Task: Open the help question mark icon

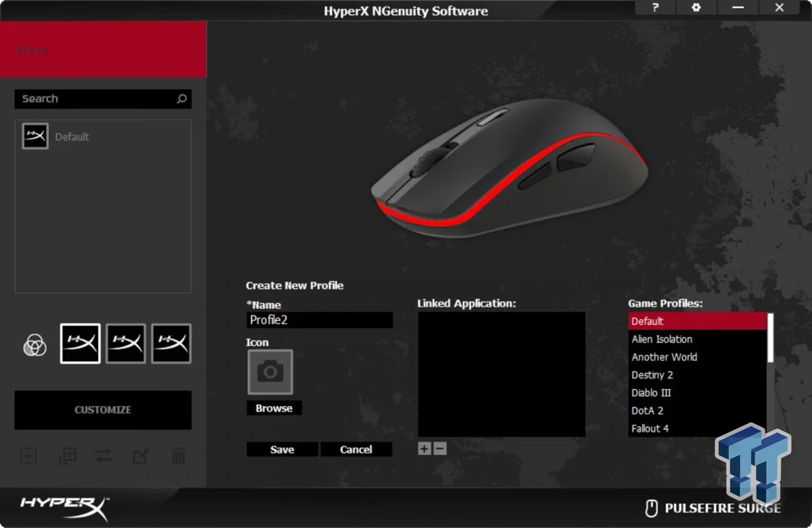Action: (655, 7)
